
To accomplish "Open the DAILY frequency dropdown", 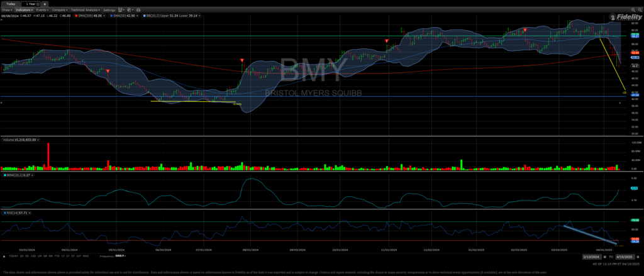I will tap(120, 255).
